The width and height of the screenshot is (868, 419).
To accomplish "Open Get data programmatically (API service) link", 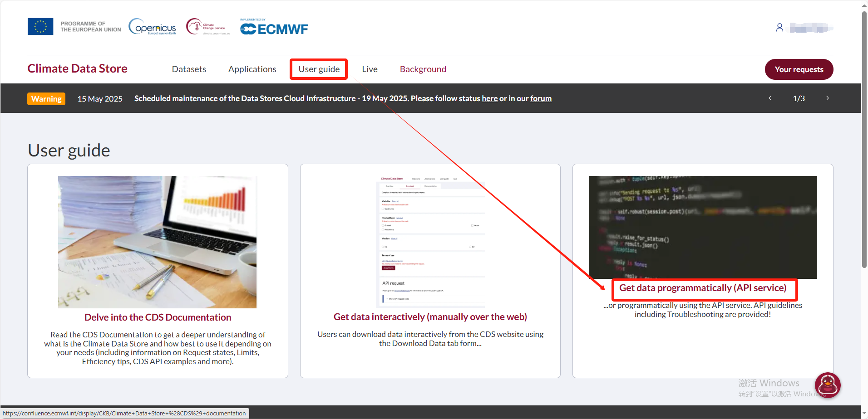I will pyautogui.click(x=703, y=288).
